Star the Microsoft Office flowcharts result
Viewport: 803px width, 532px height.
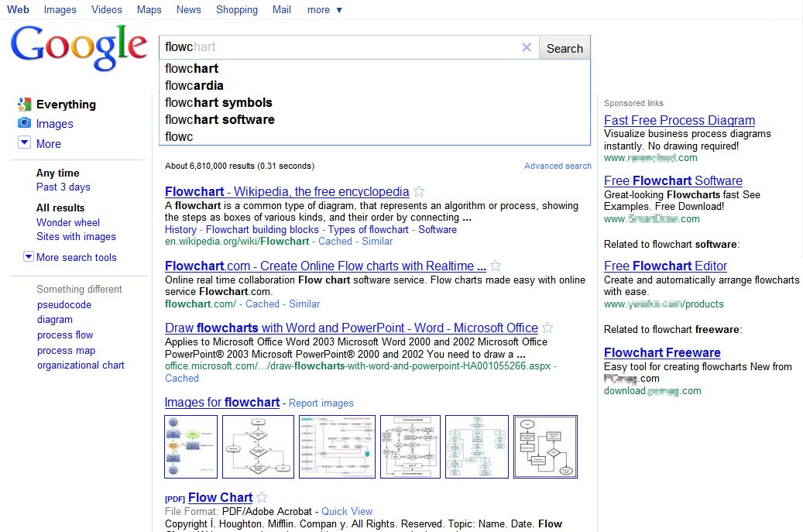[547, 328]
